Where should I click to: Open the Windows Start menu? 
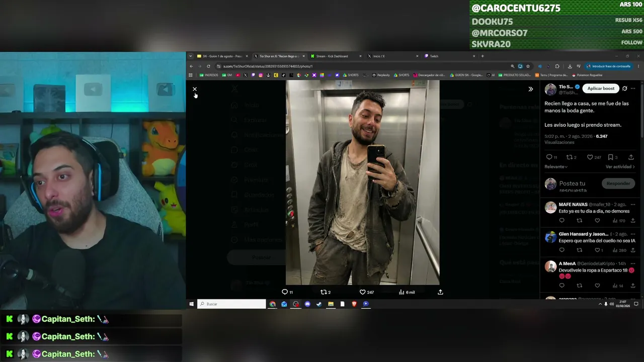(x=191, y=304)
